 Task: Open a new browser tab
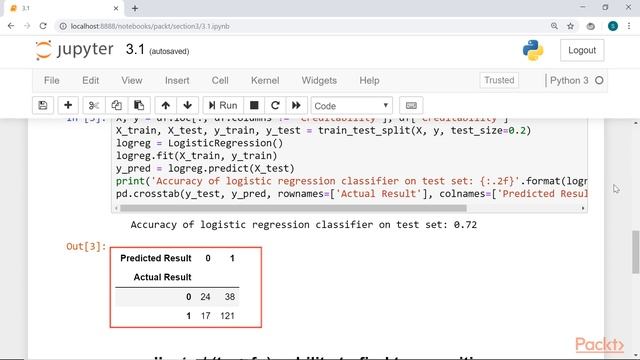(135, 8)
